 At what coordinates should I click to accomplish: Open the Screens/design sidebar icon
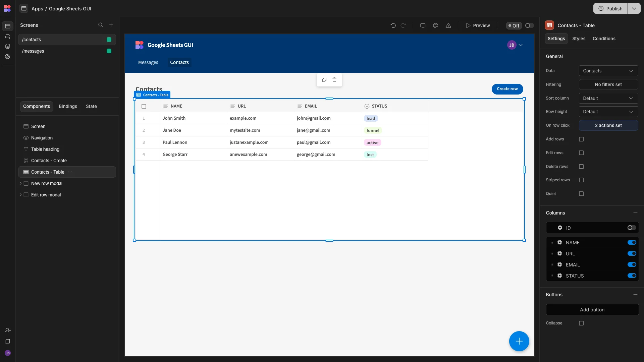pos(8,26)
